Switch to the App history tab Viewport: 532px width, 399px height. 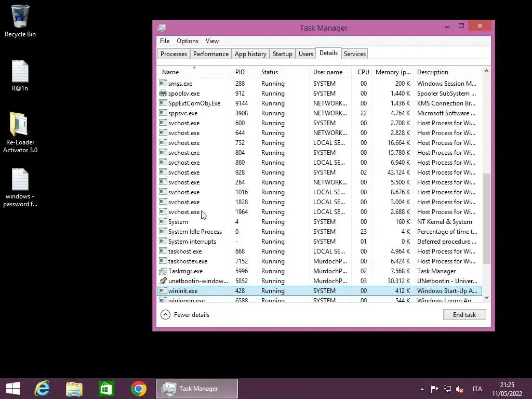pos(250,54)
